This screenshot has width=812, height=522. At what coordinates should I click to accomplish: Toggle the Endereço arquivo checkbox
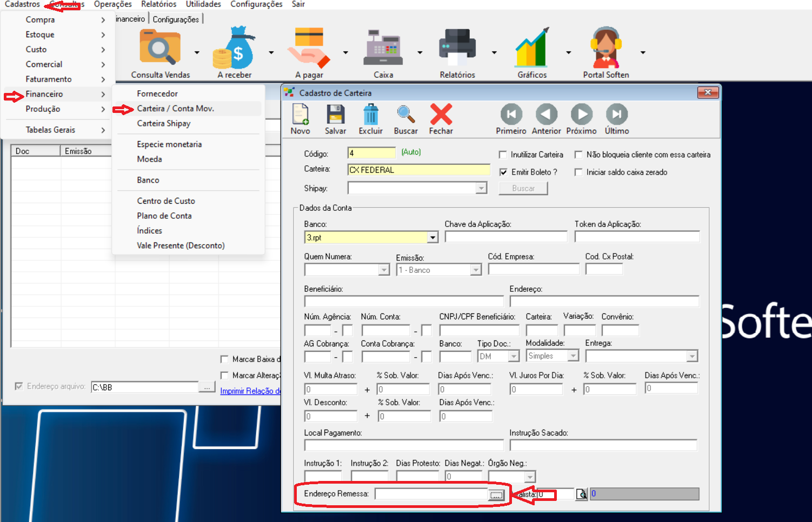[x=19, y=386]
